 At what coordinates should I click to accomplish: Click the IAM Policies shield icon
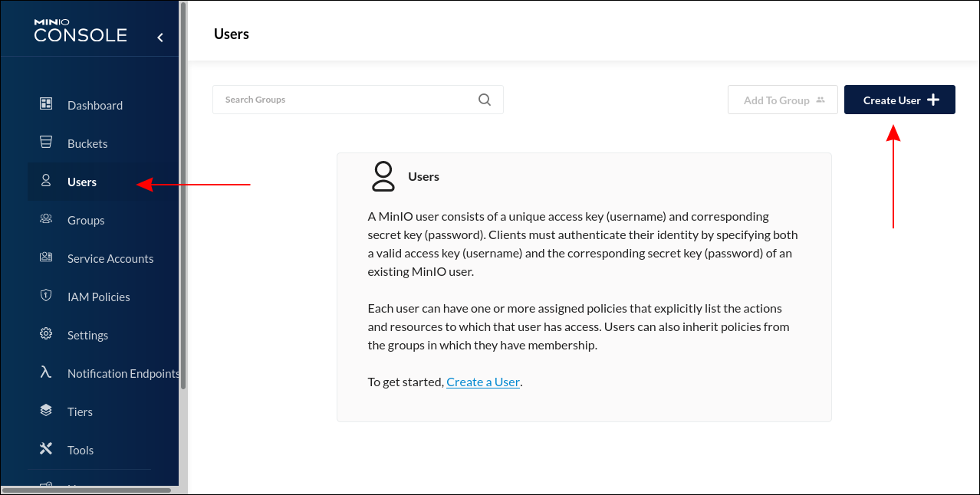tap(46, 297)
